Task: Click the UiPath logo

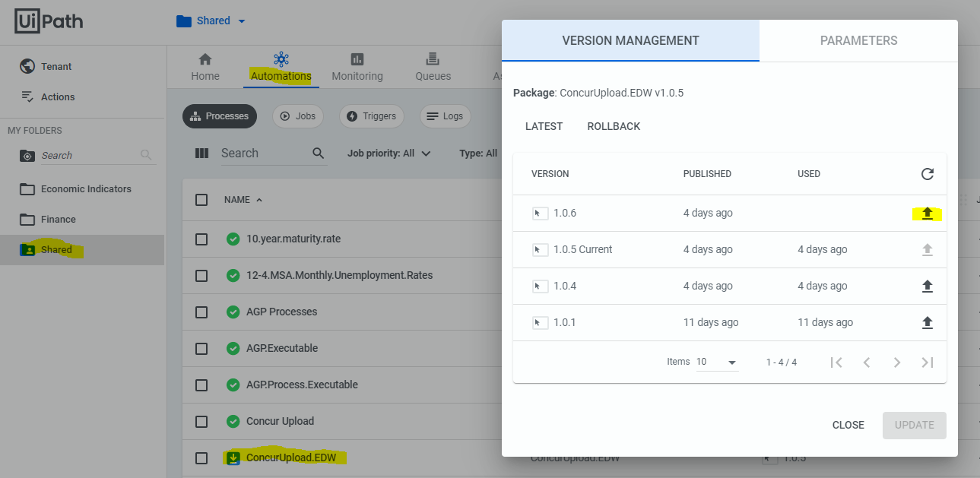Action: coord(49,21)
